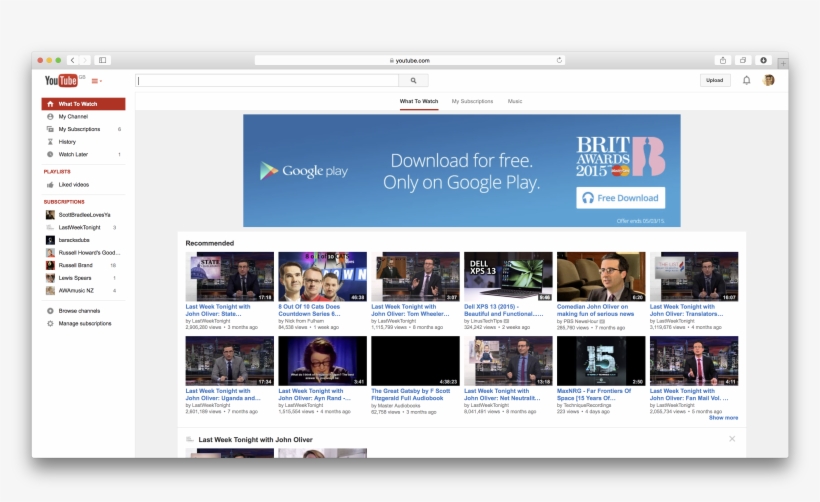
Task: Dismiss the Last Week Tonight section
Action: pos(732,439)
